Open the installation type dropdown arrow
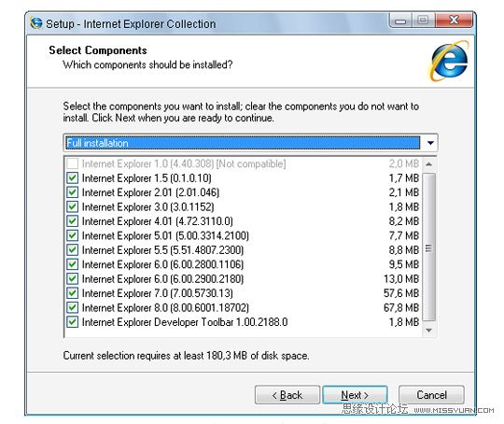Screen dimensions: 504x424 tap(430, 143)
